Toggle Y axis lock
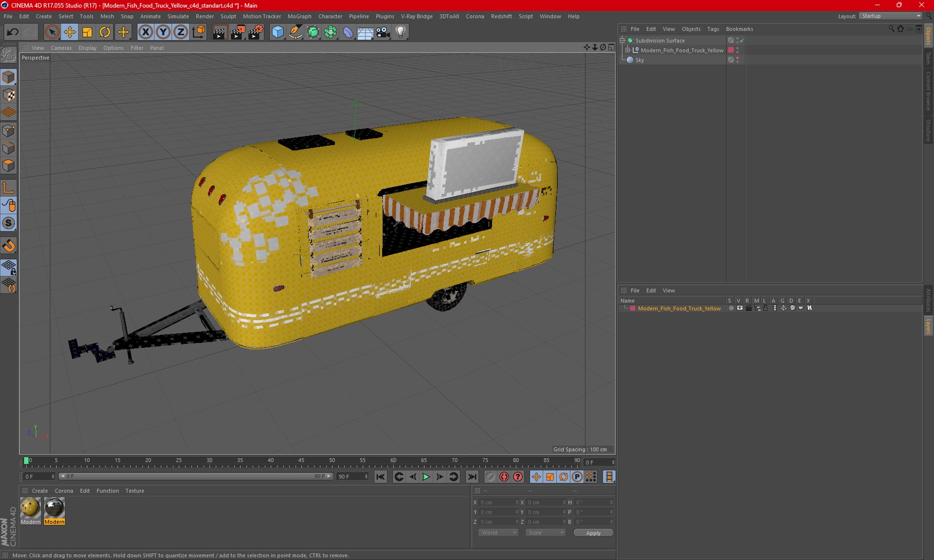The image size is (934, 560). (163, 32)
